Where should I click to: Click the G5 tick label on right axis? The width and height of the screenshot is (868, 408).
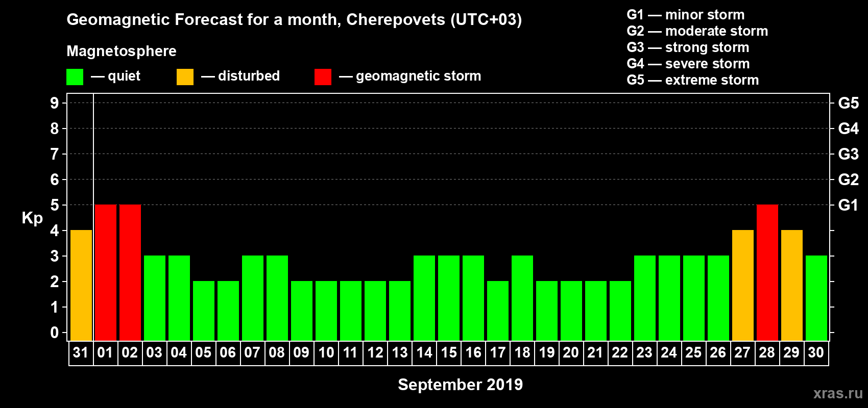pyautogui.click(x=849, y=103)
